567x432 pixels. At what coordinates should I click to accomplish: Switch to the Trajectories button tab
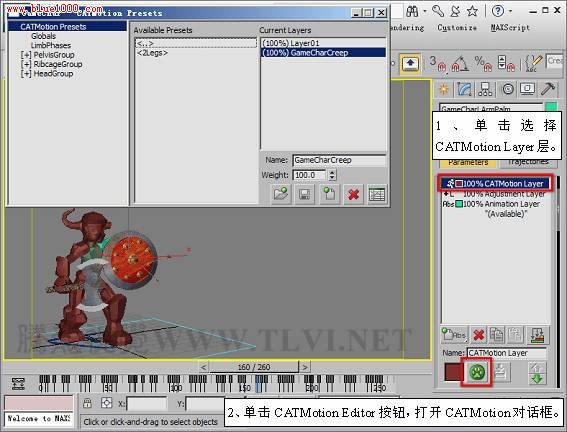(x=528, y=163)
